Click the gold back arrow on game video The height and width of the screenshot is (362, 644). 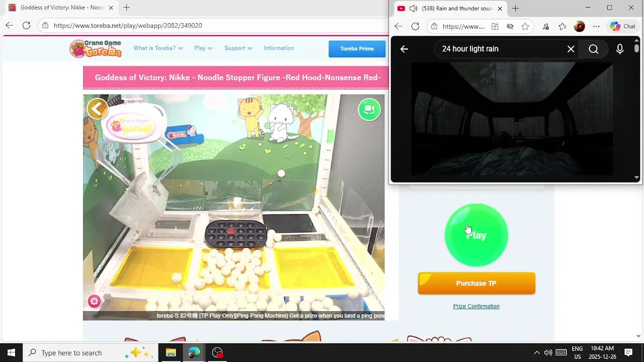(98, 109)
